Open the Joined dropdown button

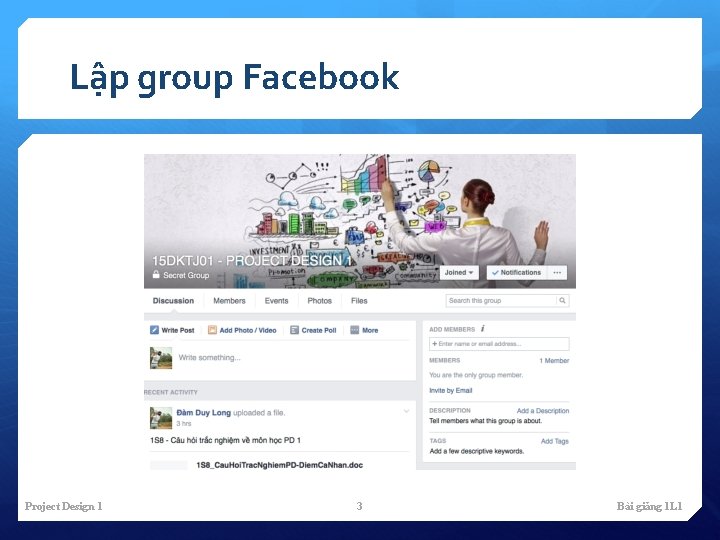[x=459, y=272]
